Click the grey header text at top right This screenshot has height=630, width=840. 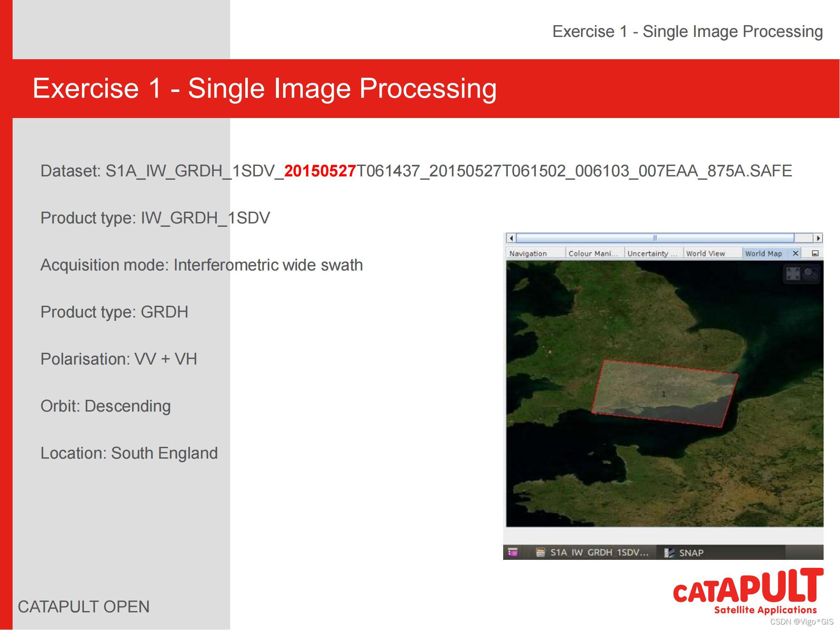click(688, 31)
